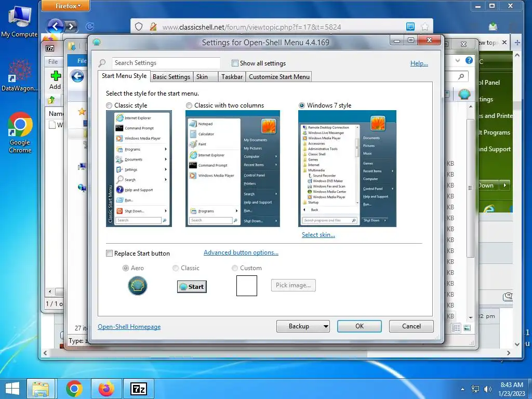Click the Firefox horizontal scrollbar right arrow
532x399 pixels.
tap(508, 353)
